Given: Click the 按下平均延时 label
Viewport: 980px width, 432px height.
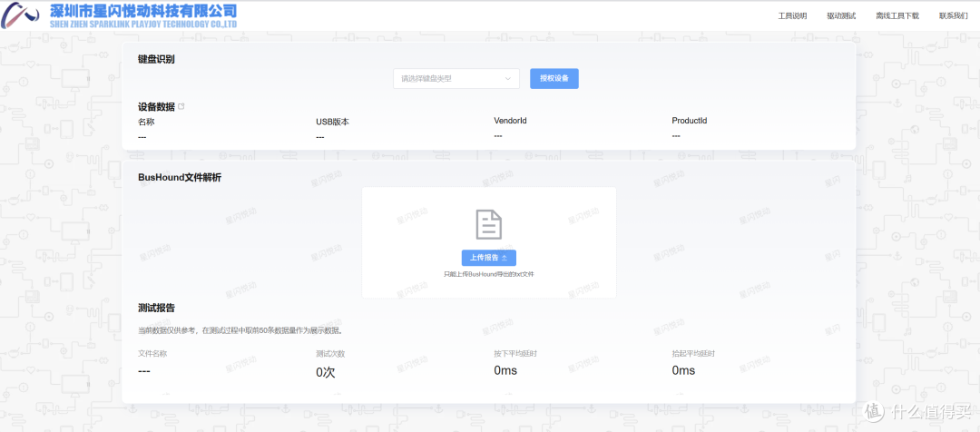Looking at the screenshot, I should point(515,354).
